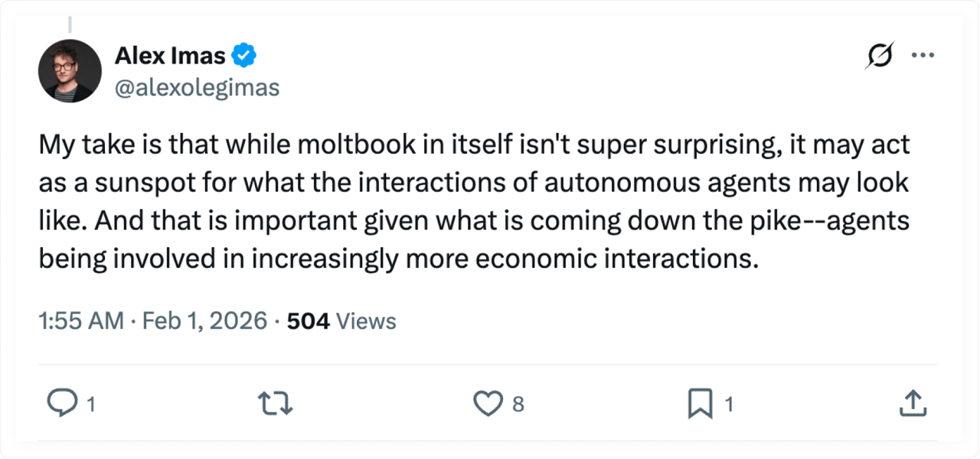Open the @alexolegimas handle
Screen dimensions: 980x459
[x=197, y=86]
